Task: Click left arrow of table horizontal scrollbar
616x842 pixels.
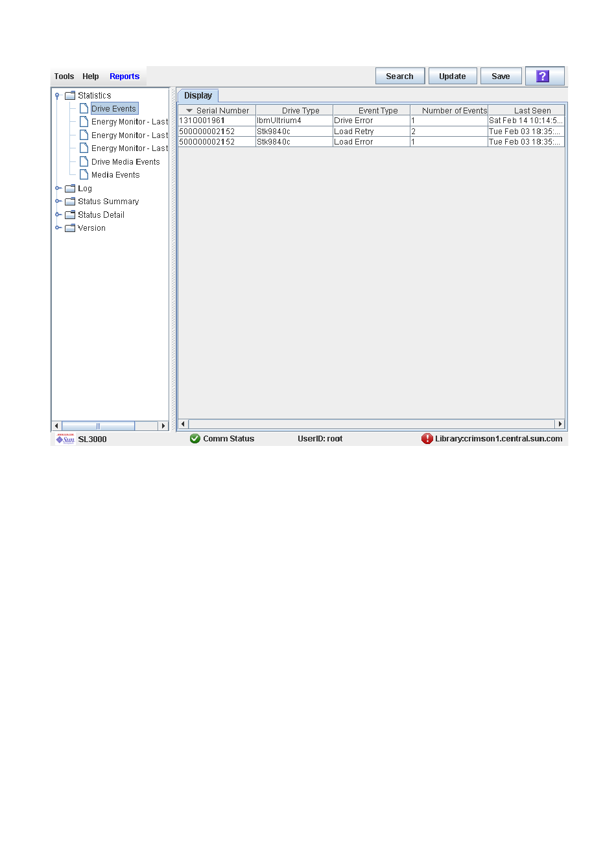Action: (184, 424)
